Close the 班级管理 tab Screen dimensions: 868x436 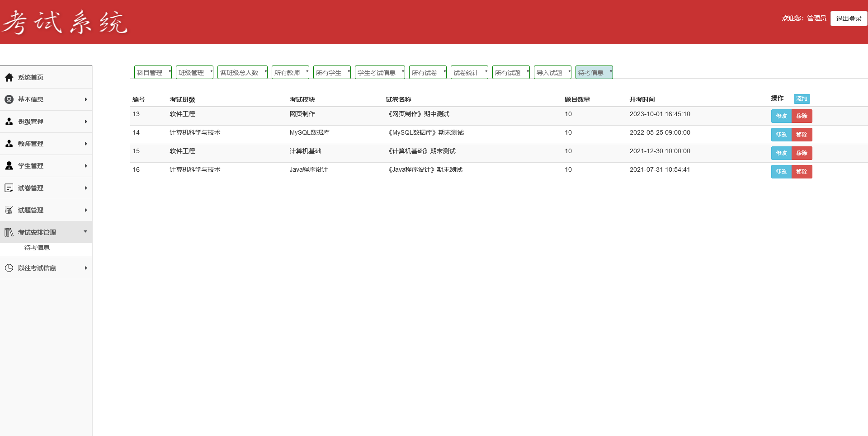(211, 70)
